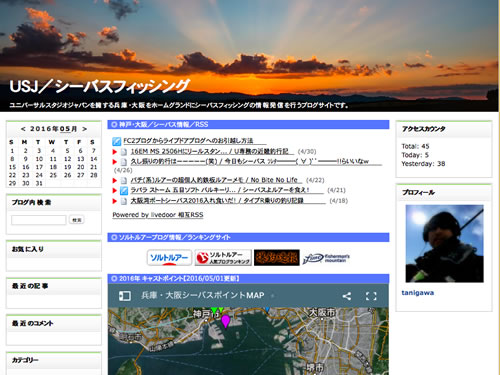Click the アクセスカウンタ heading
Image resolution: width=500 pixels, height=375 pixels.
[x=424, y=129]
